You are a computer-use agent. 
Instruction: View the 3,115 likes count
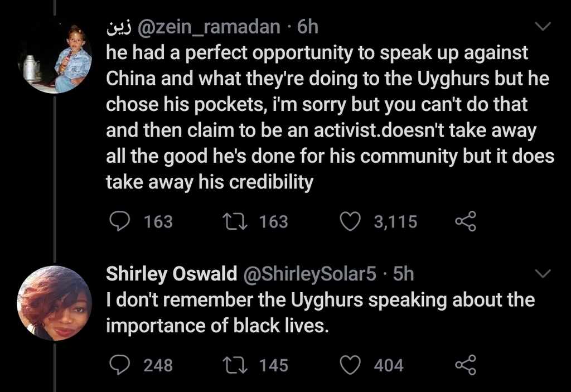pos(395,222)
